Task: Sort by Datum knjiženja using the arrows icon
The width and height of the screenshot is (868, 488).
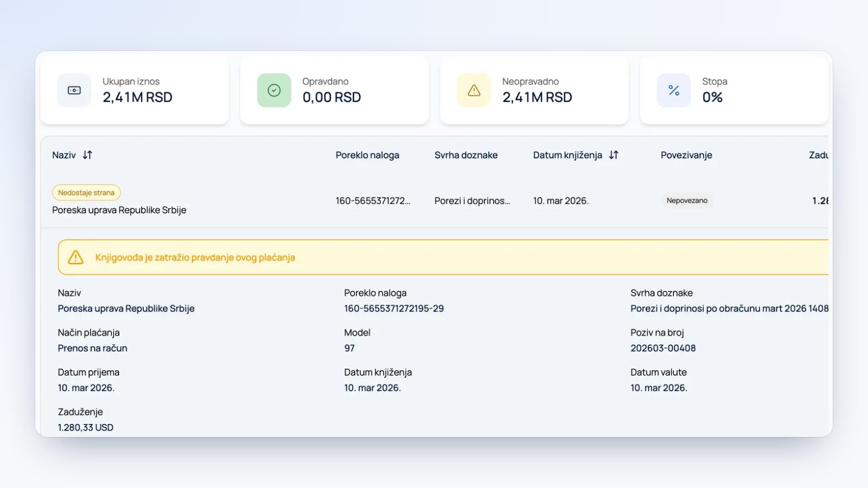Action: [614, 155]
